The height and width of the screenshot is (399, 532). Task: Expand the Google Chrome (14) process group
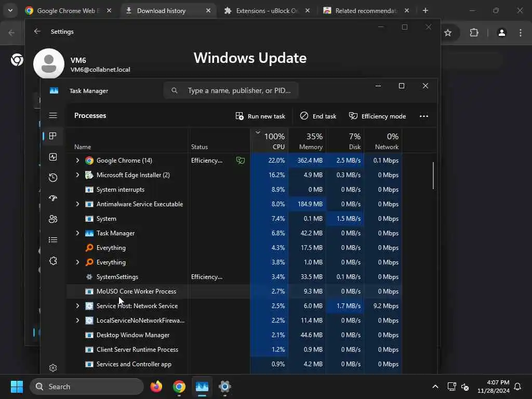[x=77, y=161]
